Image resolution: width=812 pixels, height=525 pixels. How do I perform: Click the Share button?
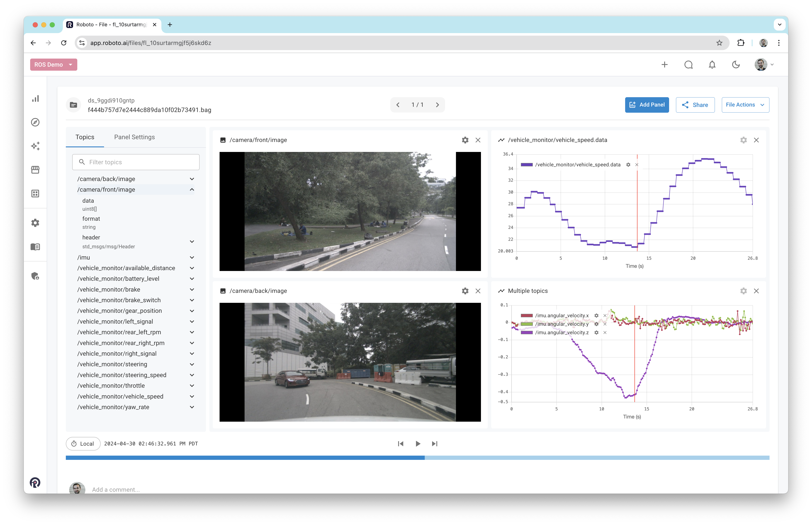pyautogui.click(x=695, y=105)
